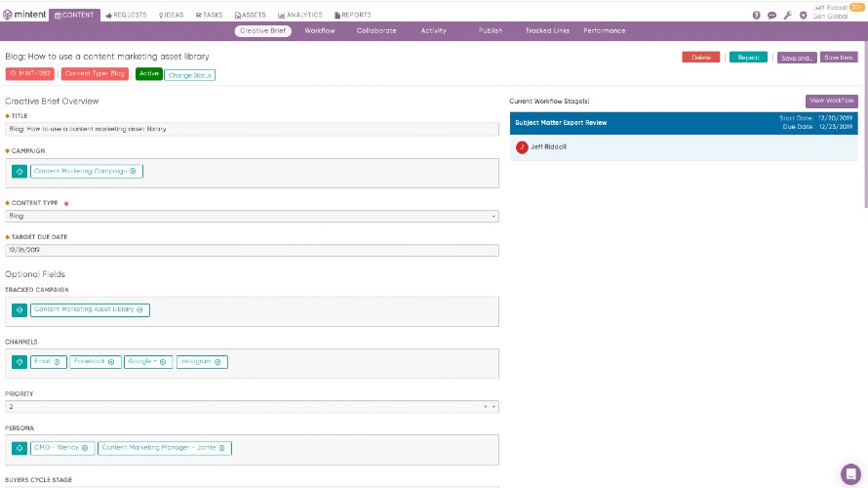Switch to the Collaborate tab

pos(376,31)
